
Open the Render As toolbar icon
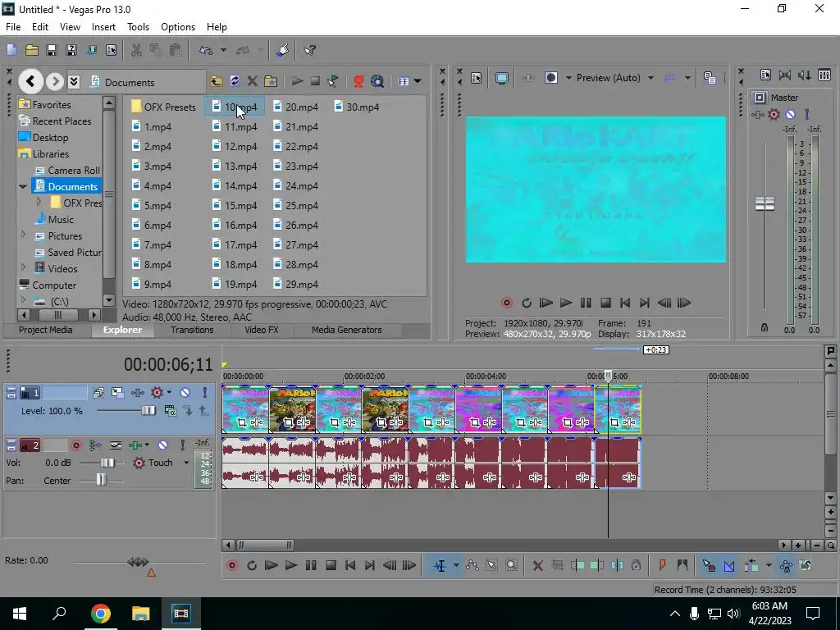(x=91, y=50)
